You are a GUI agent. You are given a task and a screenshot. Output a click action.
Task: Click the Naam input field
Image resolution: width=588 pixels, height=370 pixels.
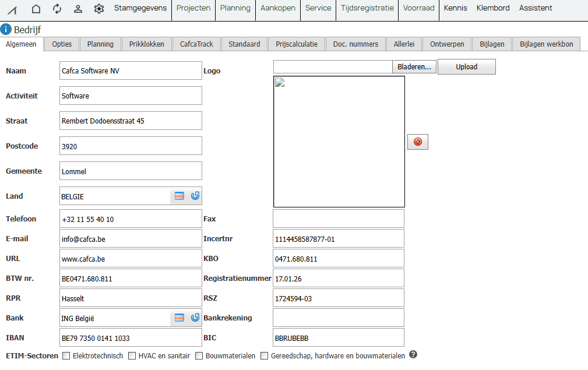(x=131, y=71)
